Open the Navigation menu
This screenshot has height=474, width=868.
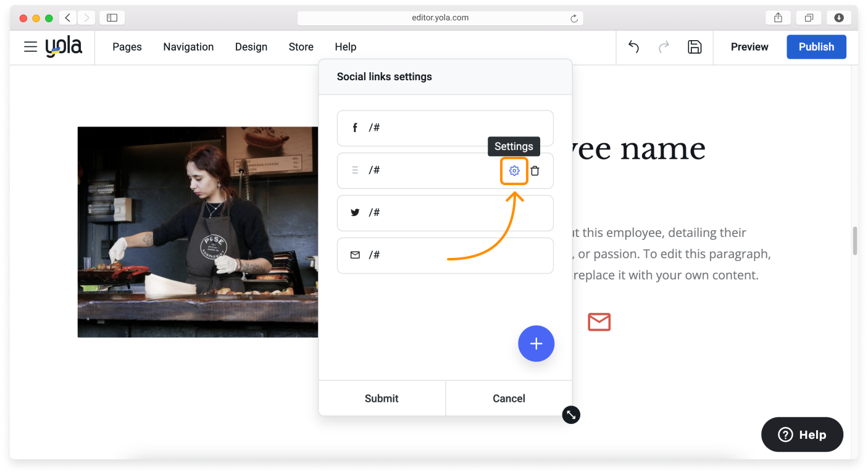coord(188,47)
